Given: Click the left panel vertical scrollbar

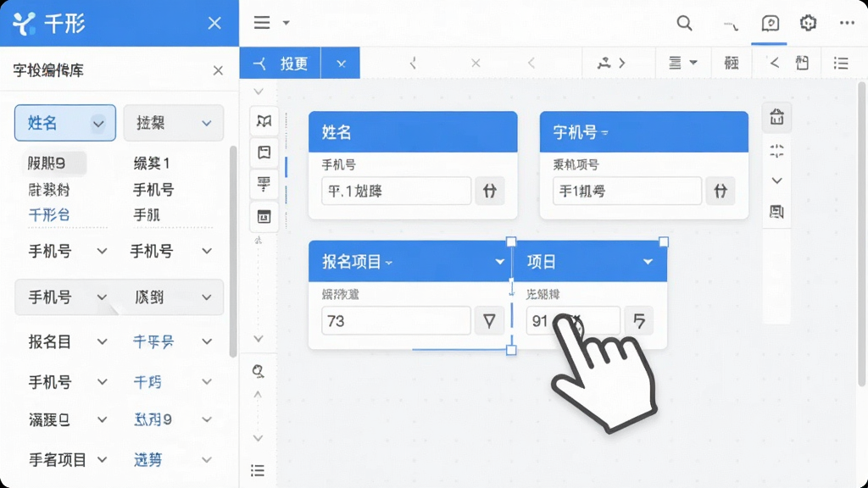Looking at the screenshot, I should (232, 252).
